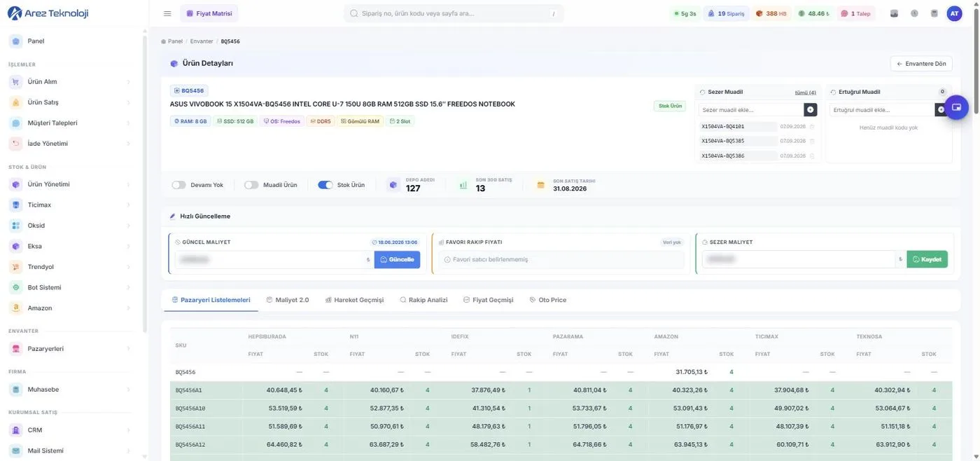This screenshot has height=461, width=980.
Task: Click the blue Güncelle button
Action: pos(397,259)
